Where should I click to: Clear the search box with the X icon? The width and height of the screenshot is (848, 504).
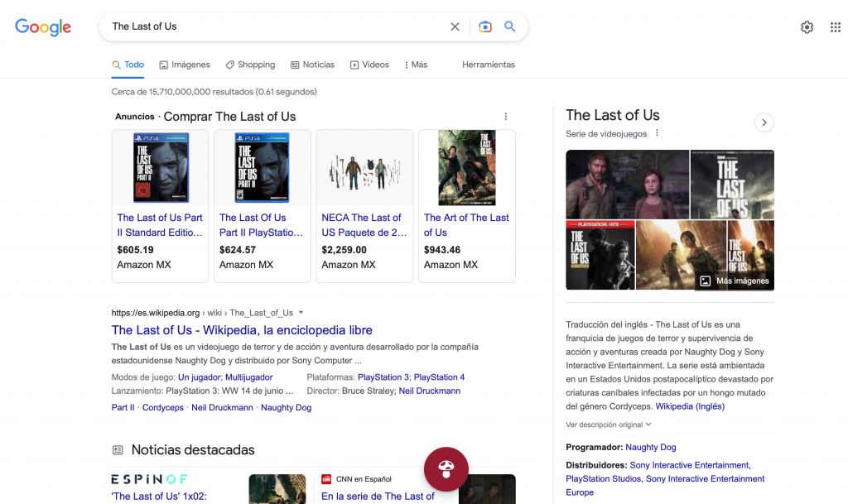coord(455,26)
